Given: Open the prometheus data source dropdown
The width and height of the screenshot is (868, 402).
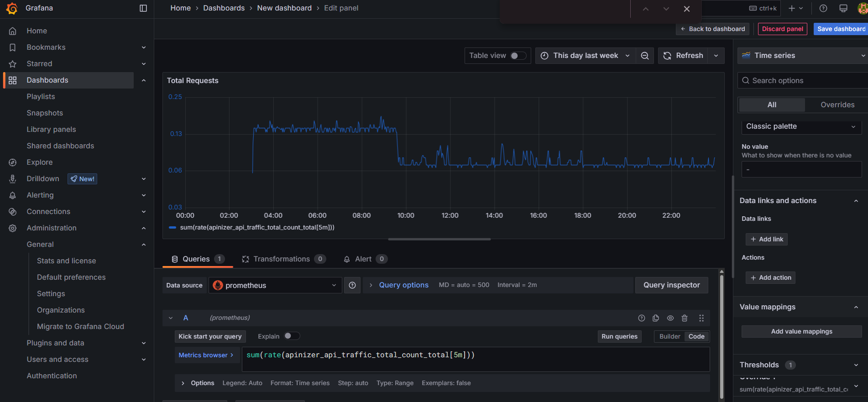Looking at the screenshot, I should point(275,285).
